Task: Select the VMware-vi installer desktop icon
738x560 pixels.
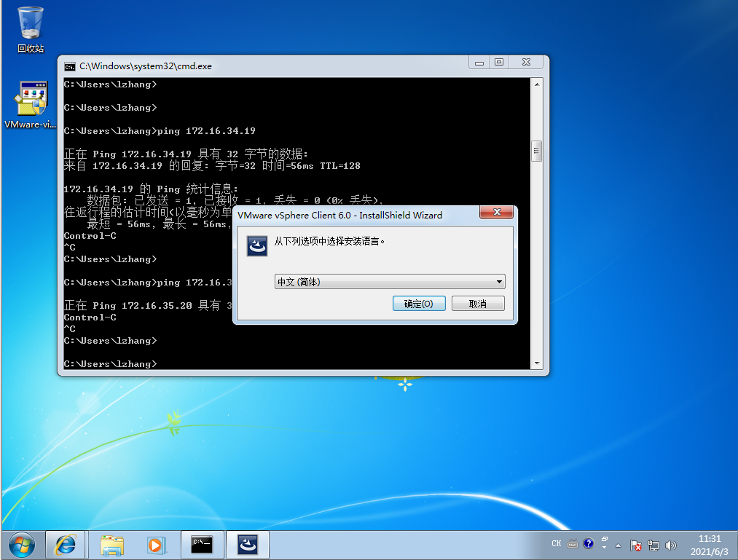Action: click(x=31, y=105)
